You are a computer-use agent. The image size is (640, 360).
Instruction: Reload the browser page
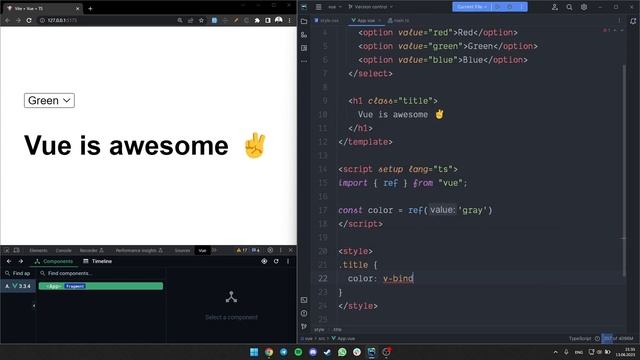tap(29, 20)
